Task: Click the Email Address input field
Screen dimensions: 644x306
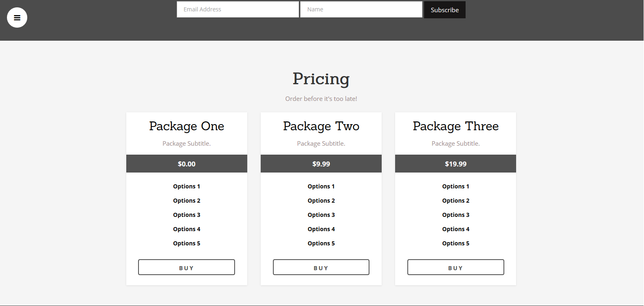Action: click(x=237, y=9)
